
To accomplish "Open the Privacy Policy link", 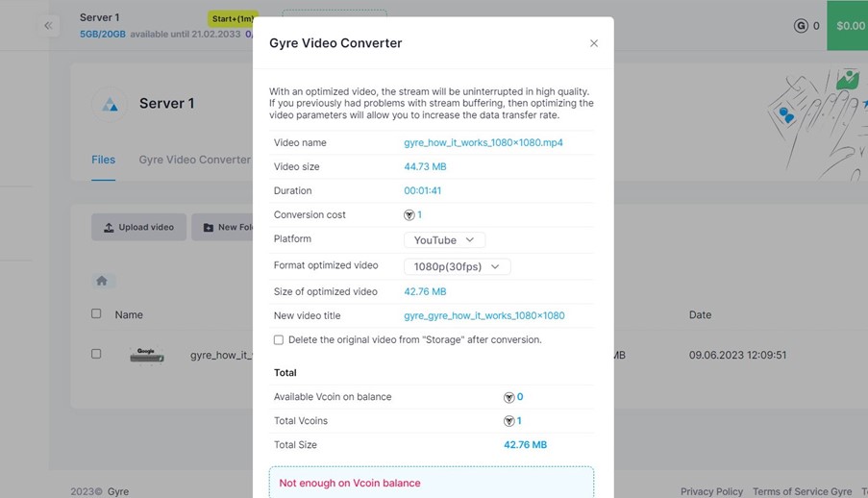I will point(711,491).
